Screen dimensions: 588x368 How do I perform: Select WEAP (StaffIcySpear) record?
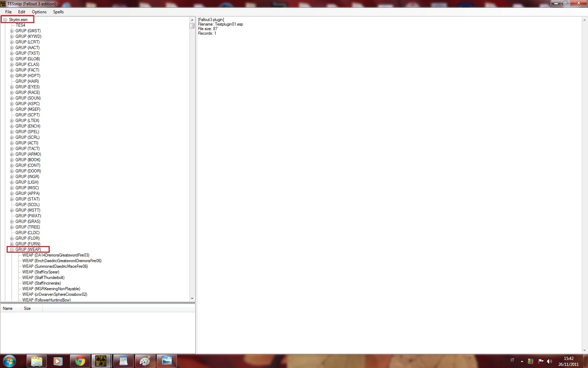[x=41, y=272]
